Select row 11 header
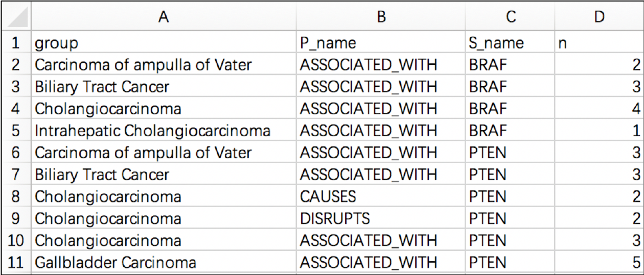 (x=15, y=262)
